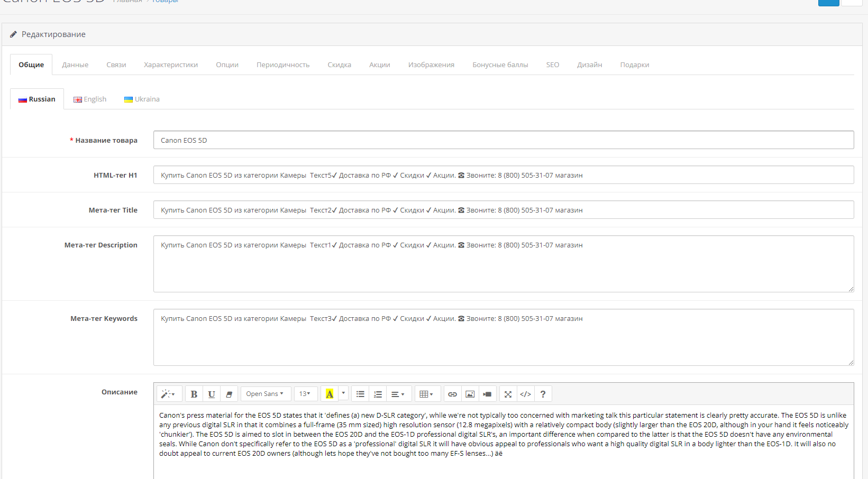Click the Название товара input field
This screenshot has width=868, height=479.
tap(503, 140)
